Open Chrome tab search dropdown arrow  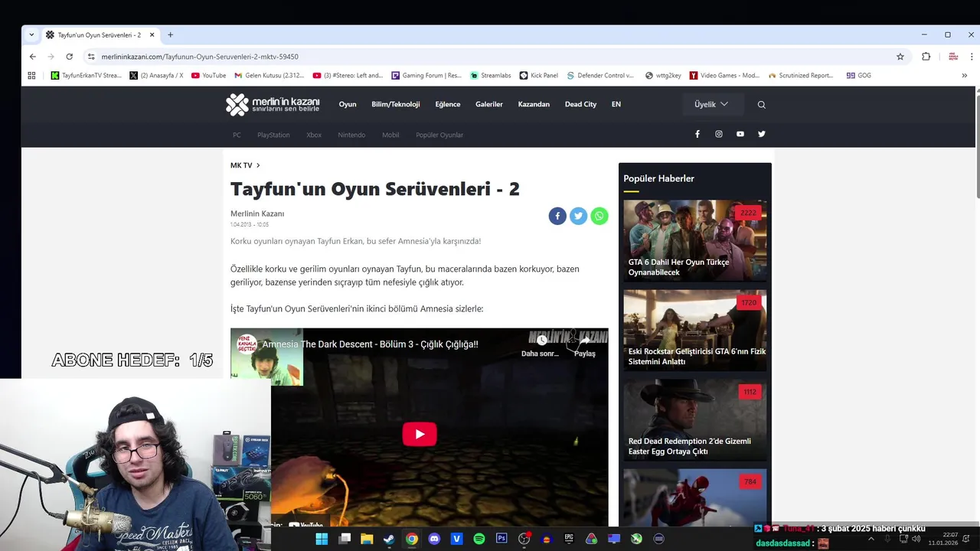click(31, 35)
